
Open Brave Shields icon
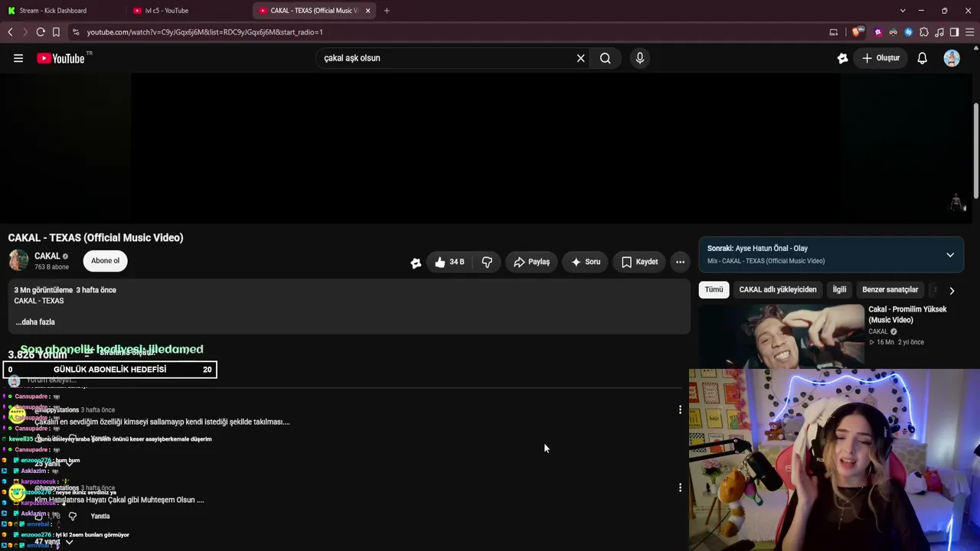click(857, 32)
